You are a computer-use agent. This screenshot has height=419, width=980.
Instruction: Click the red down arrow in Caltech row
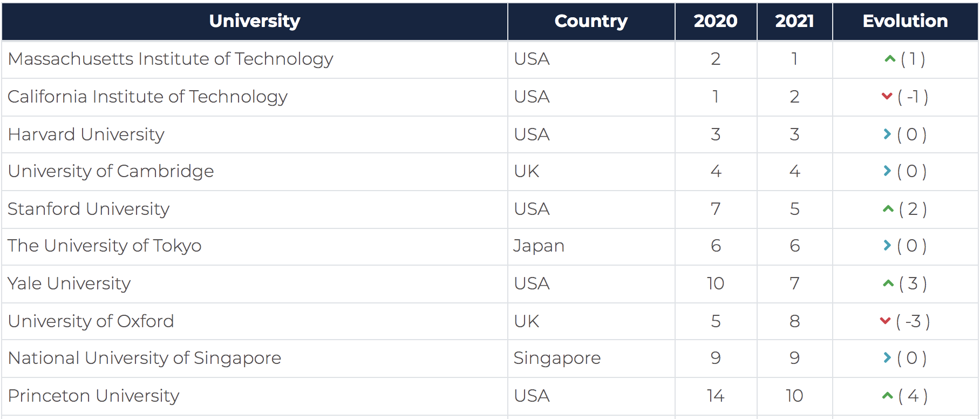point(887,97)
